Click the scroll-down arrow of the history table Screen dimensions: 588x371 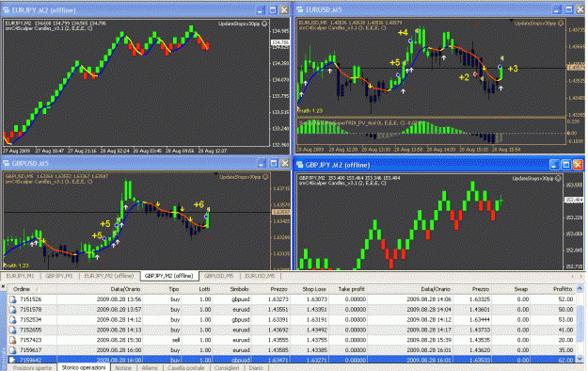[x=580, y=358]
